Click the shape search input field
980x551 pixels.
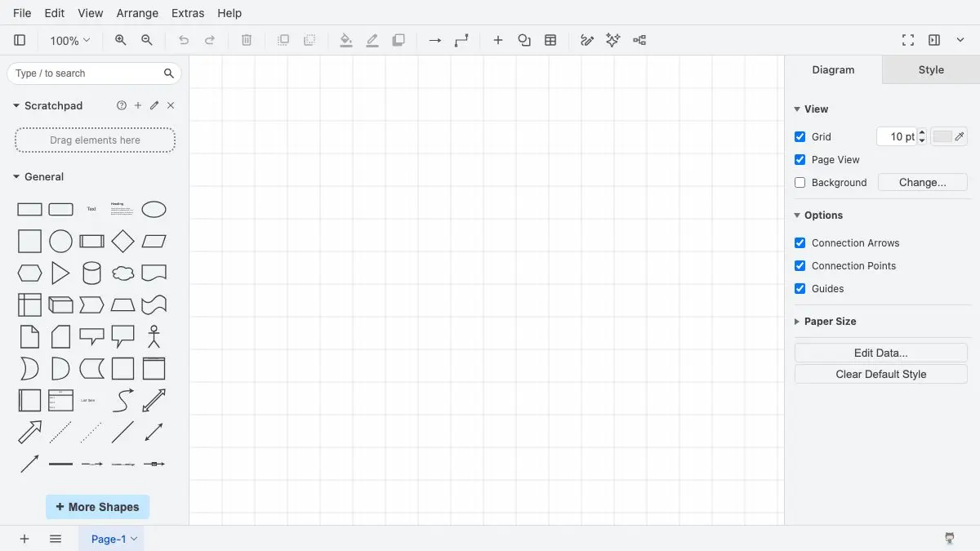94,73
